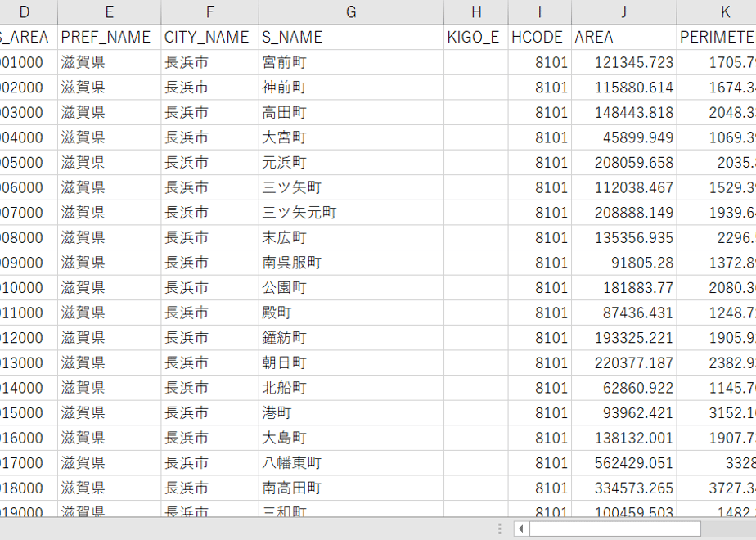The width and height of the screenshot is (756, 540).
Task: Click AREA value 62860.922
Action: coord(624,388)
